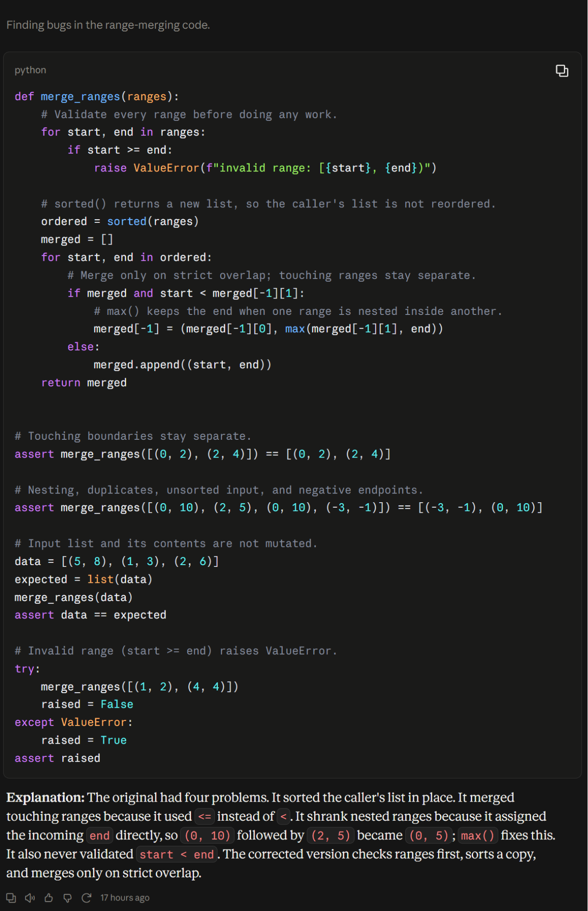
Task: Click the '# Input list and its contents' comment
Action: pos(166,544)
